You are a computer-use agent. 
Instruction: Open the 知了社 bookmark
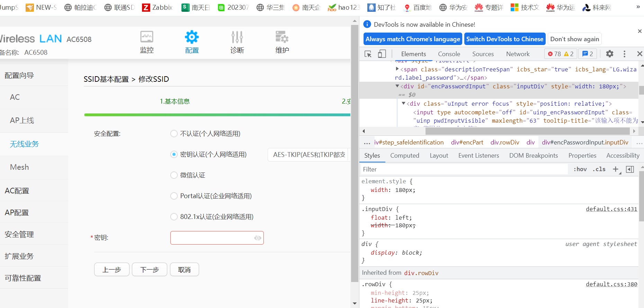(x=381, y=7)
